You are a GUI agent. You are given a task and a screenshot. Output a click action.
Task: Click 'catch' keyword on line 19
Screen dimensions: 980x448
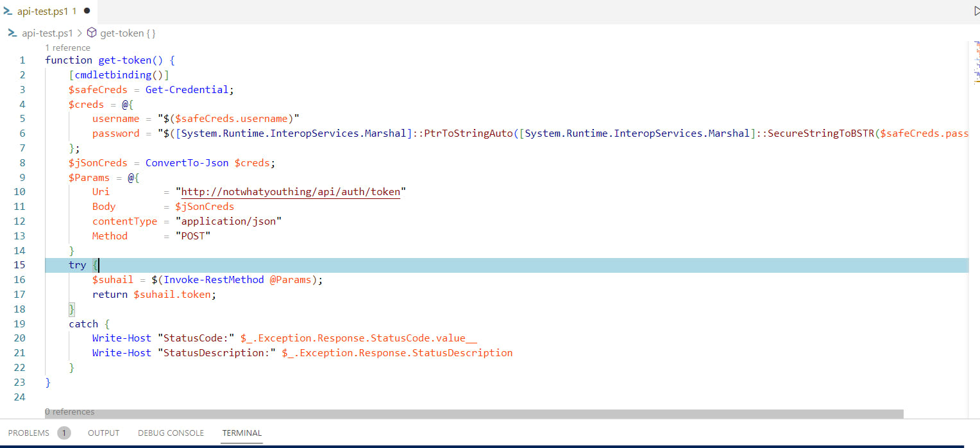coord(83,324)
